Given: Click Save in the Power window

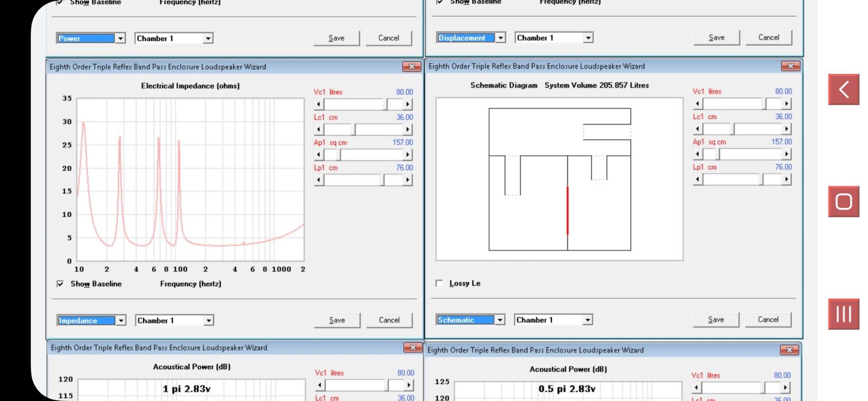Looking at the screenshot, I should point(337,38).
